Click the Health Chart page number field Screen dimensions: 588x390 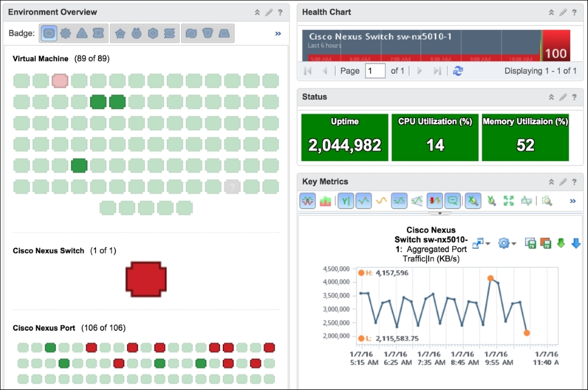pyautogui.click(x=375, y=71)
